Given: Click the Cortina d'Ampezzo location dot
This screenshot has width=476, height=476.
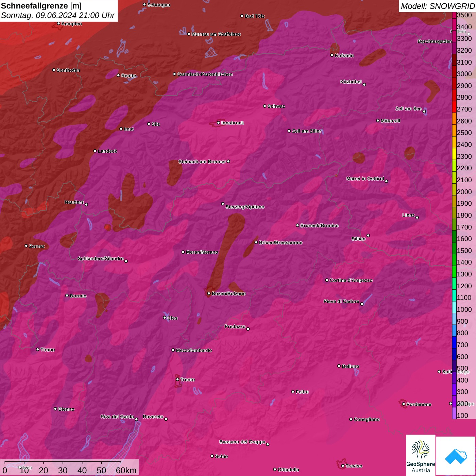Looking at the screenshot, I should point(327,280).
